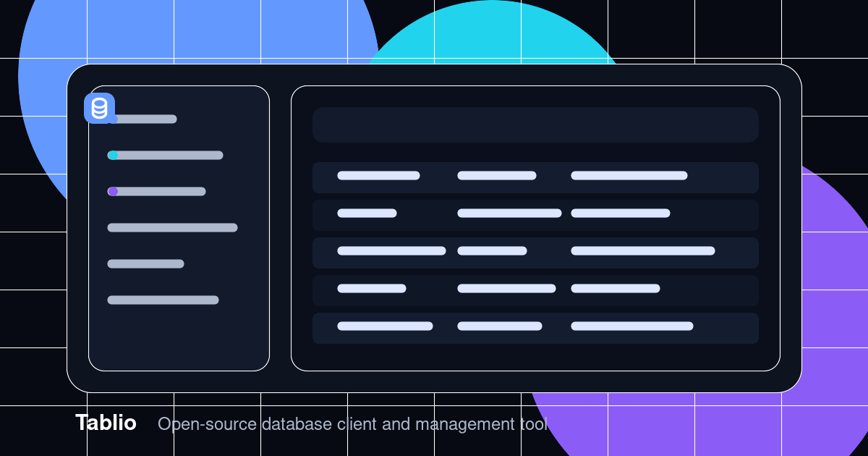This screenshot has height=456, width=868.
Task: Click the "Tablio" title text
Action: click(106, 423)
